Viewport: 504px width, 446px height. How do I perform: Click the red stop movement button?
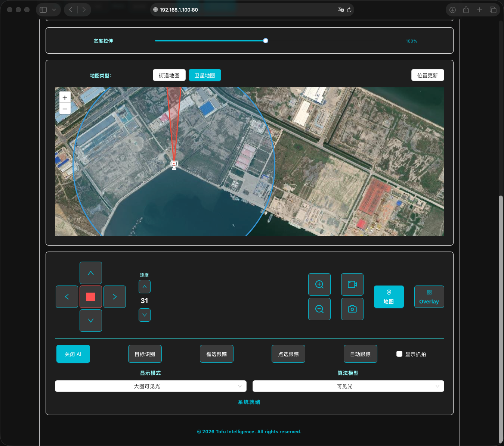click(90, 297)
